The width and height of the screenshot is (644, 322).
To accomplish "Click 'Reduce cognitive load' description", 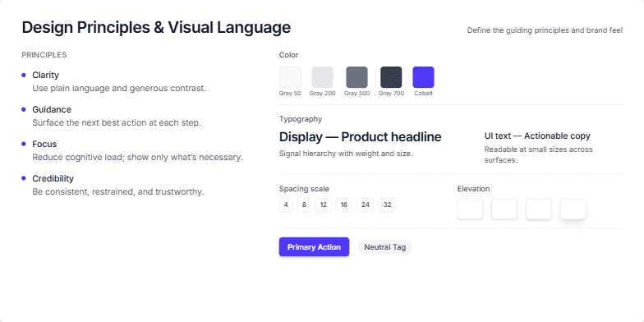I will pos(138,158).
